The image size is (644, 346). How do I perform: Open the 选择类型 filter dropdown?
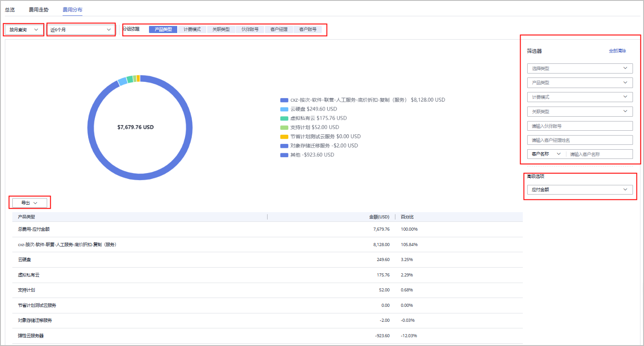click(580, 68)
